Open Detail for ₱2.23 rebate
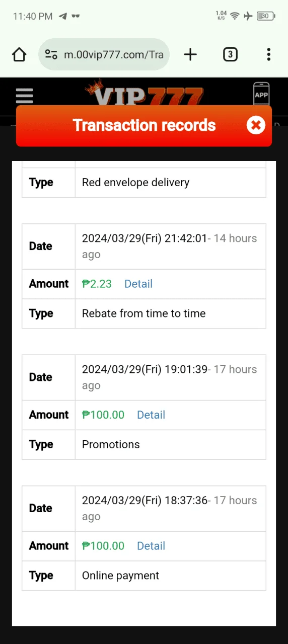 [138, 284]
